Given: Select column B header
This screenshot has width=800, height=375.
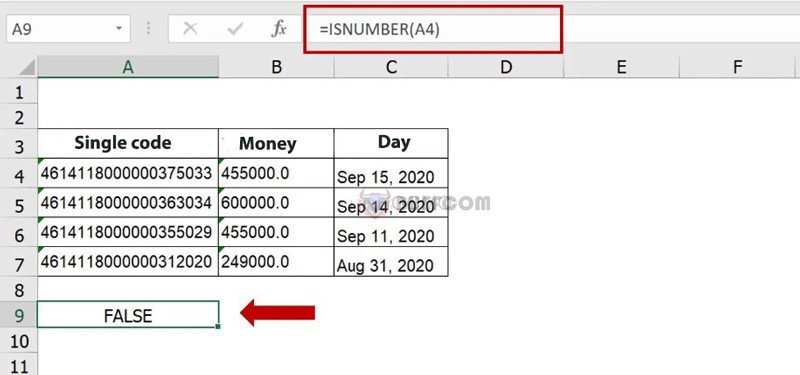Looking at the screenshot, I should tap(277, 67).
